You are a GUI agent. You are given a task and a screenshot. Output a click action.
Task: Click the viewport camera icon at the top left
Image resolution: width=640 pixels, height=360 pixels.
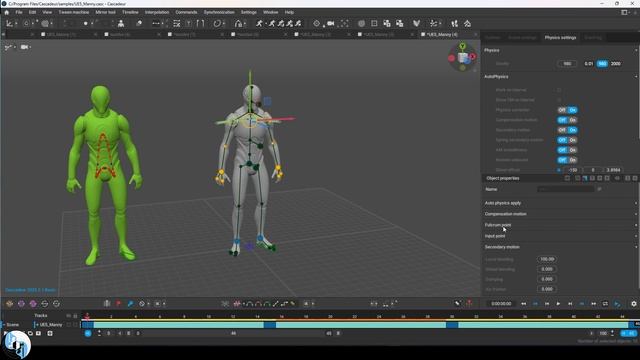click(x=24, y=47)
